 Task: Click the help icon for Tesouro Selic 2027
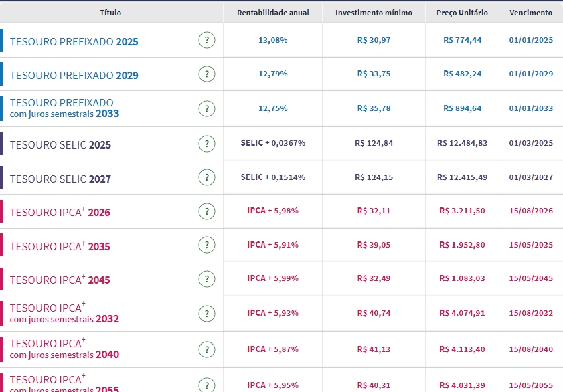[207, 178]
